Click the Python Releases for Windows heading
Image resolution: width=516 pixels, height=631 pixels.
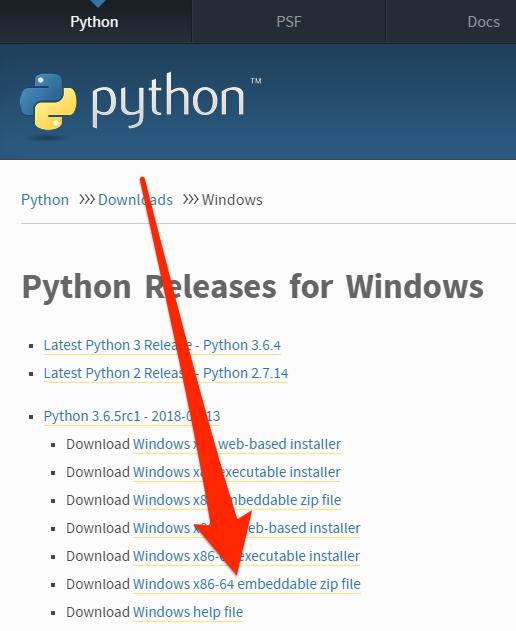[x=253, y=287]
